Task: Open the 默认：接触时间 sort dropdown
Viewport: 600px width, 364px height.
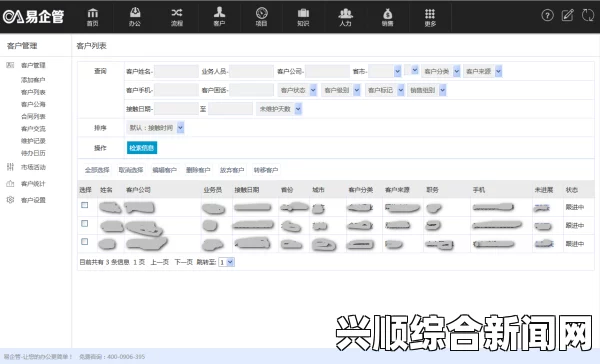Action: pyautogui.click(x=155, y=128)
